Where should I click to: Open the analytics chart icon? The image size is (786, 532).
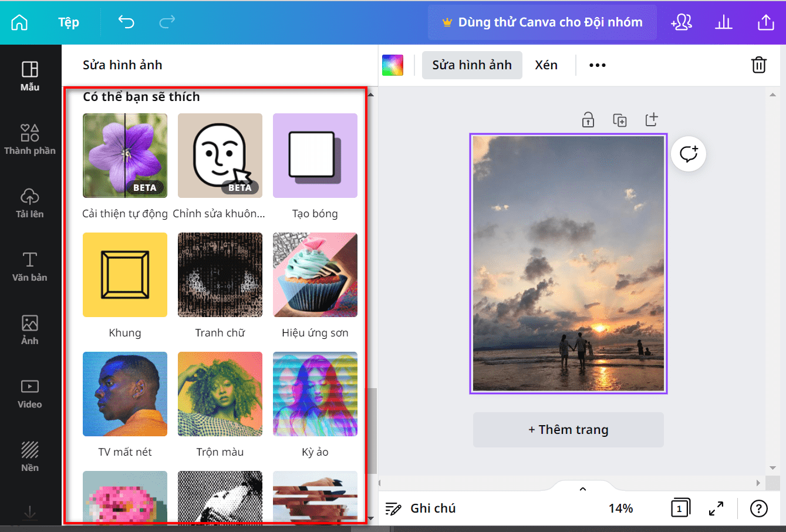(724, 22)
